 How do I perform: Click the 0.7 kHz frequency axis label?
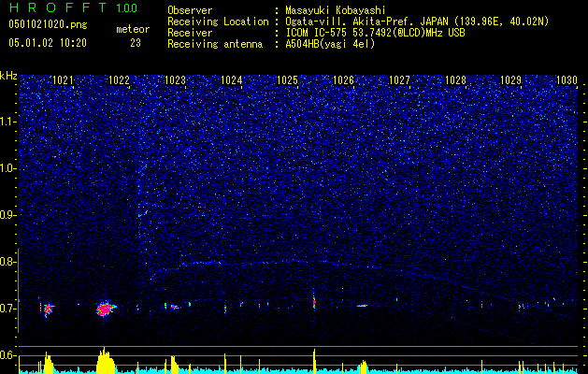(x=8, y=309)
